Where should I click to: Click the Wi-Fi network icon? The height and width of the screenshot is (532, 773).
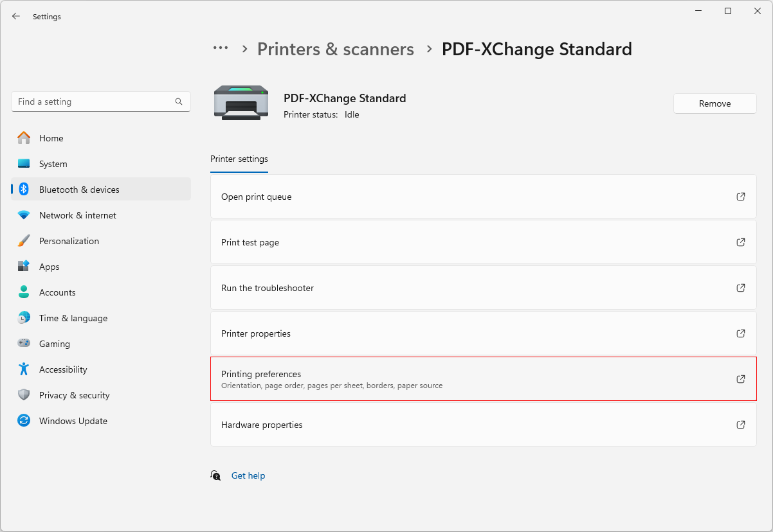point(24,215)
